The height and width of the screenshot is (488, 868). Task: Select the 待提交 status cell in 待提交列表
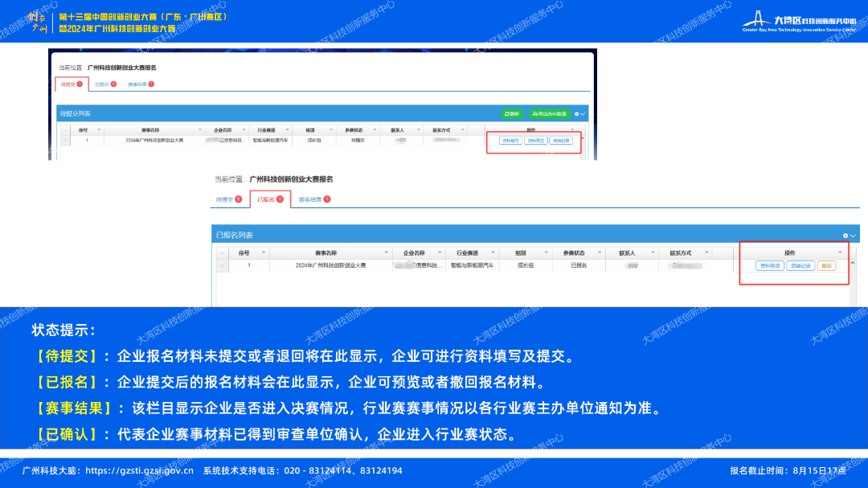(358, 141)
